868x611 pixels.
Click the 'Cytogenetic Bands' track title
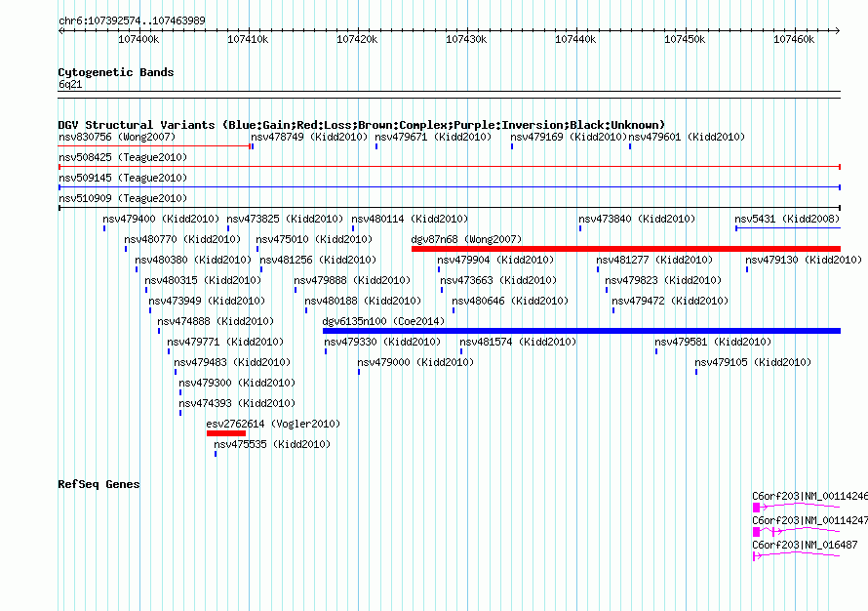point(116,72)
